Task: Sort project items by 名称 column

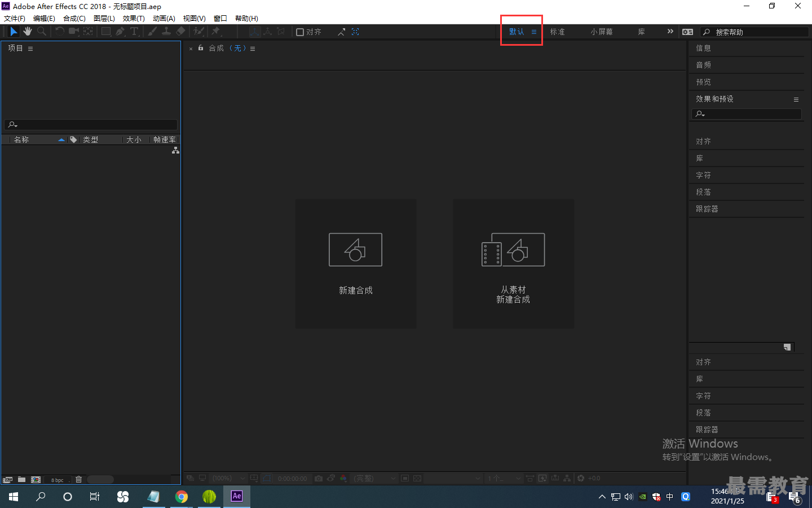Action: [x=21, y=139]
